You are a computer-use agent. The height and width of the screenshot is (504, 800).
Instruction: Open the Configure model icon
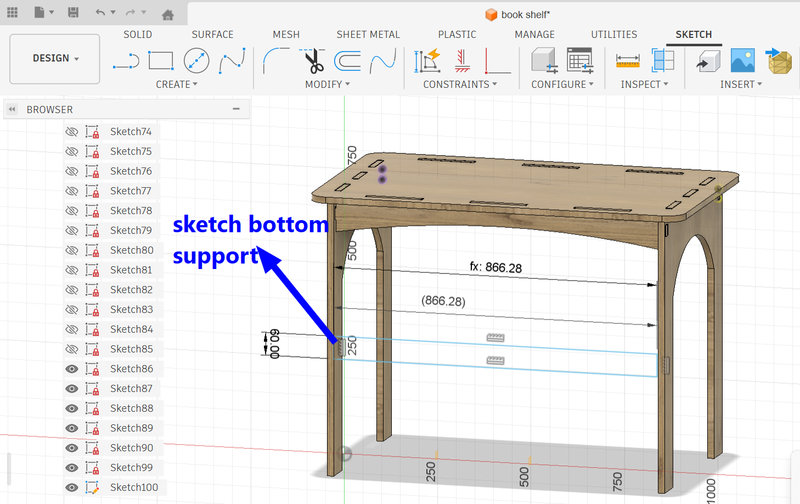pos(544,61)
